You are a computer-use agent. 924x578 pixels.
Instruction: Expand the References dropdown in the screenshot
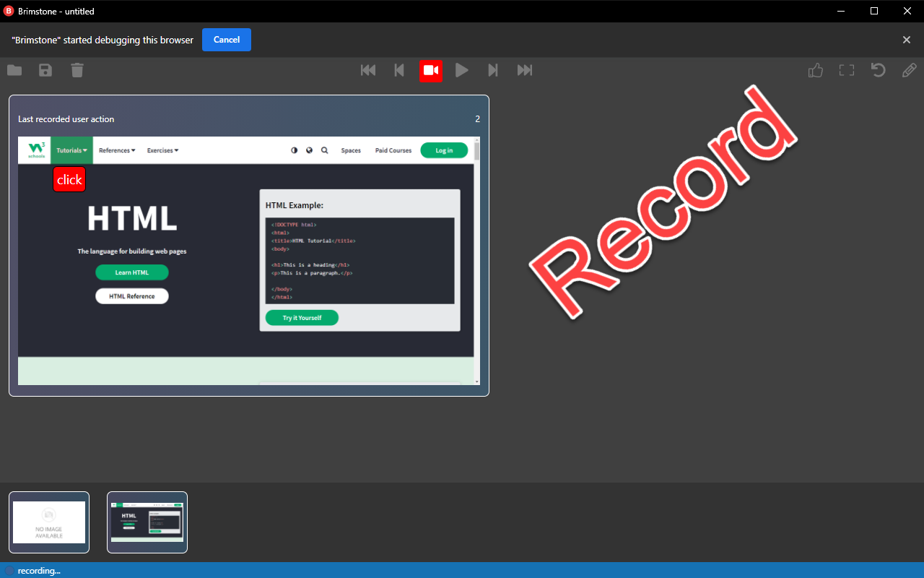117,150
